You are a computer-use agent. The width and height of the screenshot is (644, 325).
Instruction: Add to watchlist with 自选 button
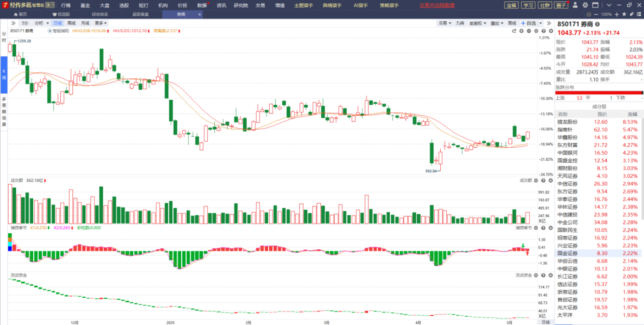click(x=528, y=23)
